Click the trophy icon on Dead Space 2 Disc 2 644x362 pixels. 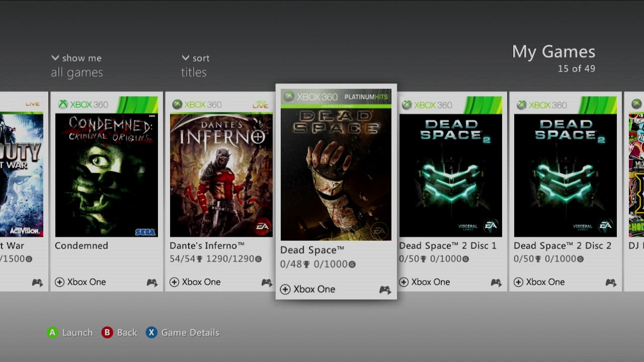538,259
